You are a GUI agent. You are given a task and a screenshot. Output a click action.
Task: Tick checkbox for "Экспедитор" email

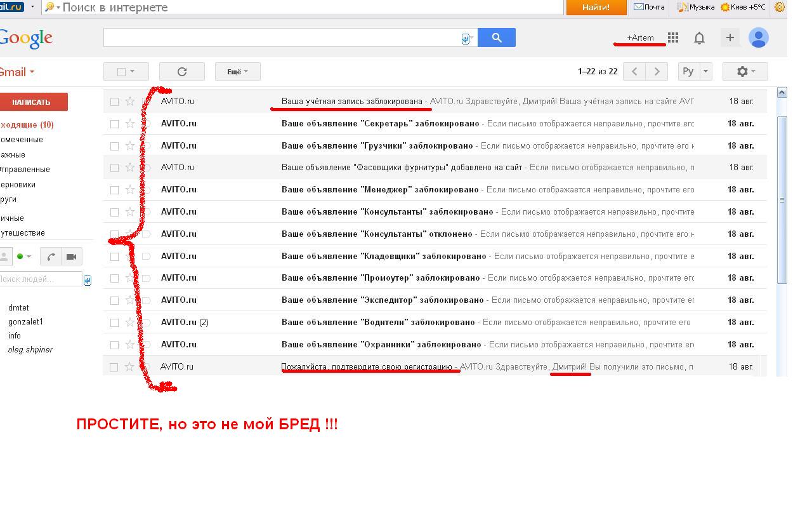[114, 300]
